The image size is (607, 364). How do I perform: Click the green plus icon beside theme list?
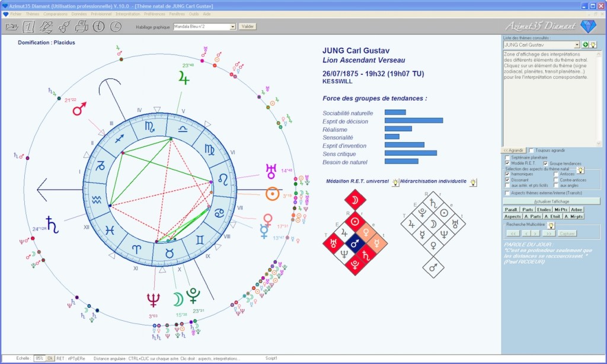[x=586, y=44]
